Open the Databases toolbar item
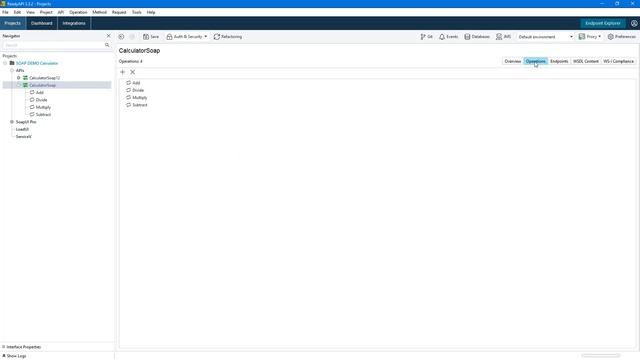Screen dimensions: 640x360 477,37
